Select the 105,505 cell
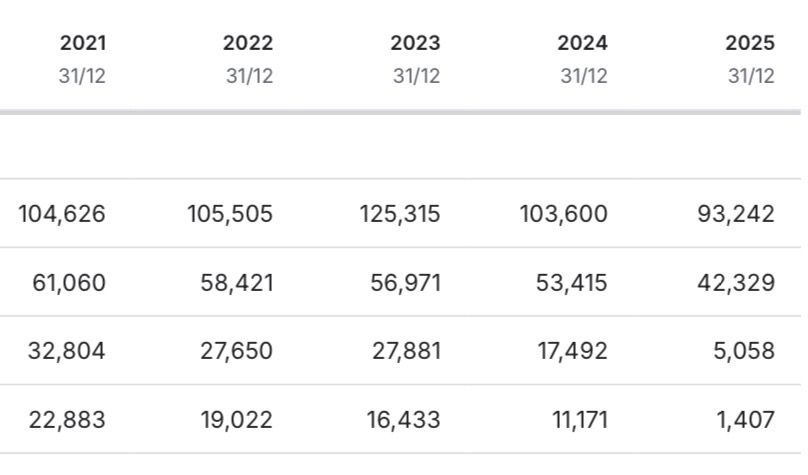This screenshot has width=808, height=475. point(229,214)
